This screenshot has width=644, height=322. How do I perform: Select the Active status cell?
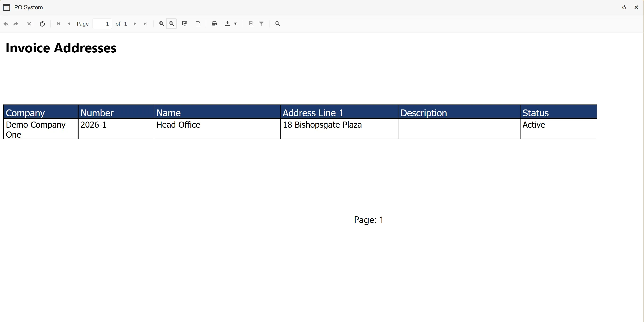pos(559,129)
